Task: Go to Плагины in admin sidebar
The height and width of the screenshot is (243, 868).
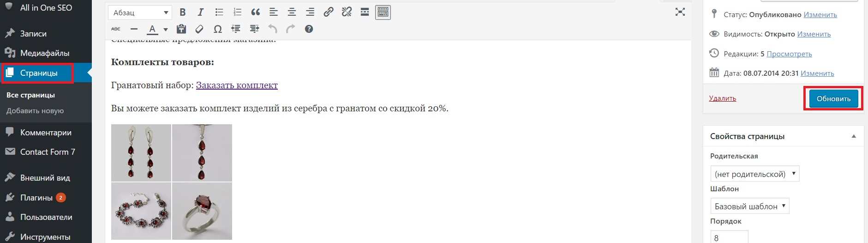Action: click(x=36, y=198)
